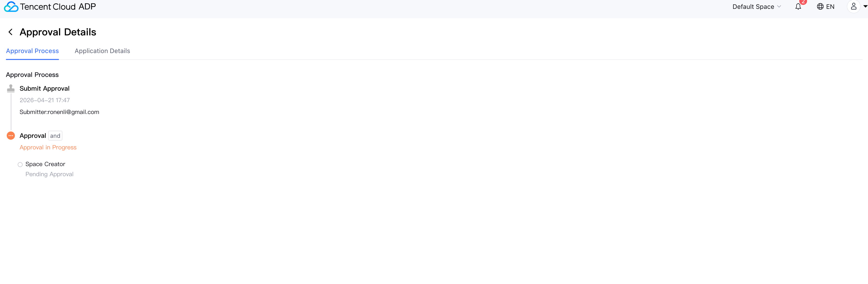Select the Space Creator radio circle

pyautogui.click(x=20, y=164)
